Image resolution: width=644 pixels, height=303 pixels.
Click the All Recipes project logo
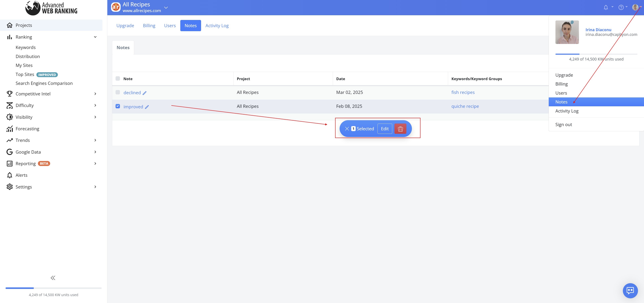click(116, 7)
